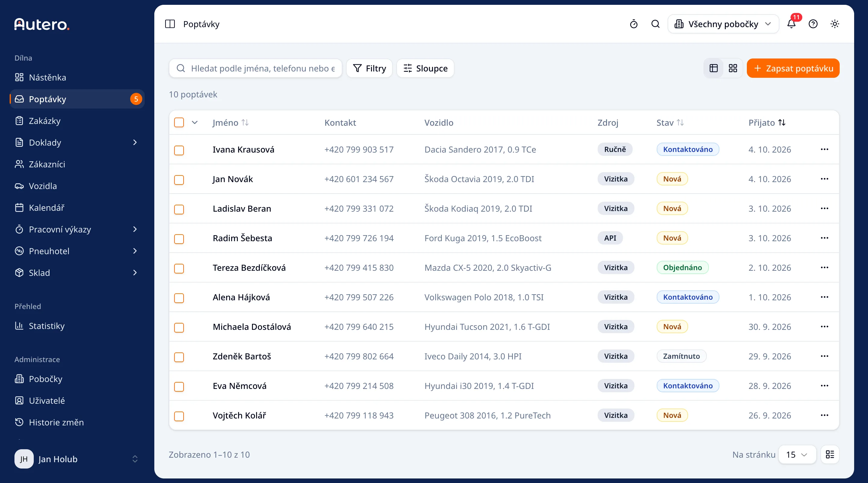The height and width of the screenshot is (483, 868).
Task: Sort by Přijato column arrows
Action: pyautogui.click(x=782, y=123)
